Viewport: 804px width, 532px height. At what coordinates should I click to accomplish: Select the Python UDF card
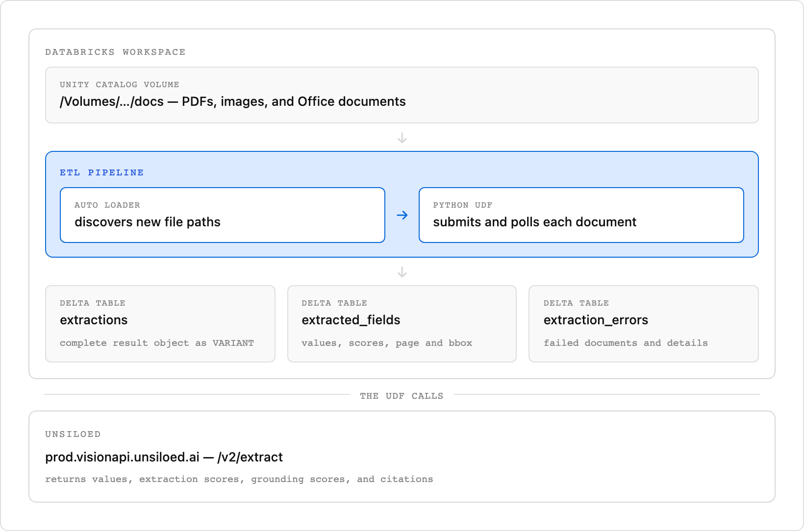click(x=581, y=215)
